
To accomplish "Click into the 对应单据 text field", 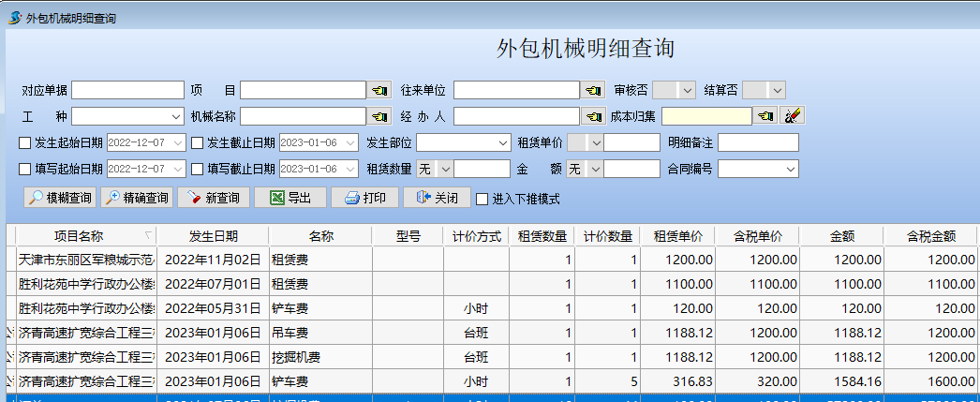I will click(x=127, y=90).
